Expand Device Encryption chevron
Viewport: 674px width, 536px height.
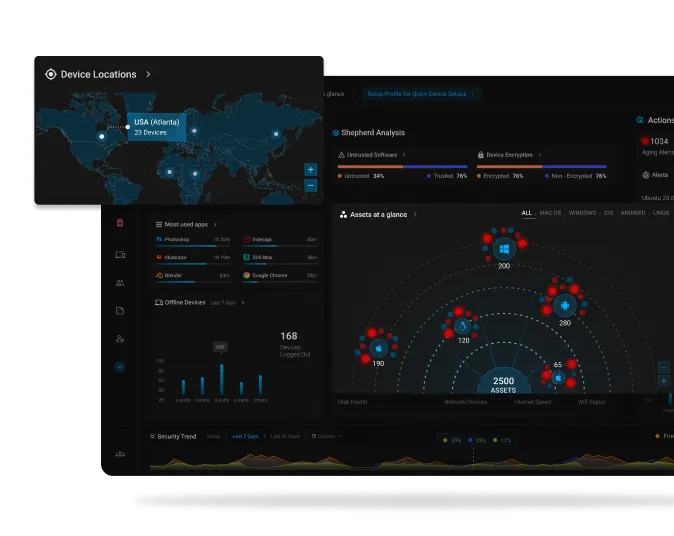point(540,155)
